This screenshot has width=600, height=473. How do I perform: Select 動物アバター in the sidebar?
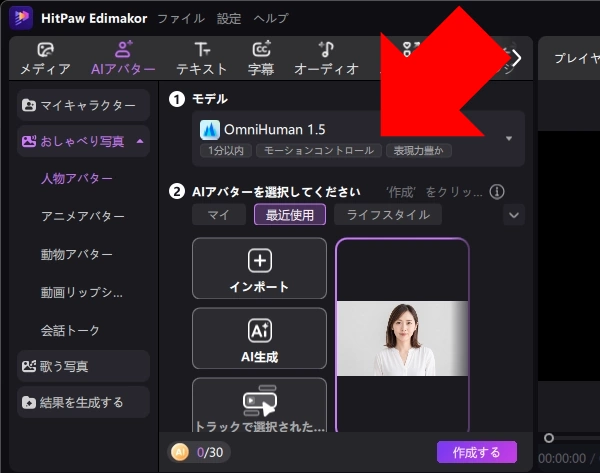pyautogui.click(x=77, y=254)
